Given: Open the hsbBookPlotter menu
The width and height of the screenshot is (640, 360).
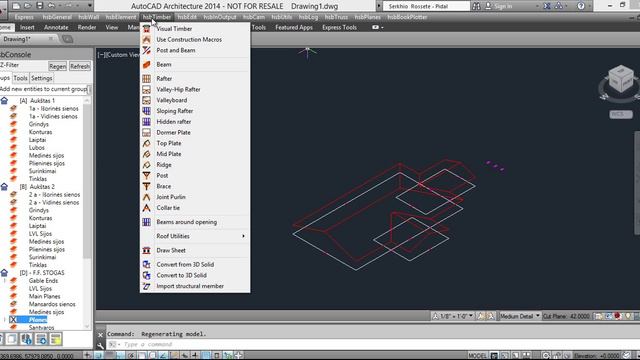Looking at the screenshot, I should tap(407, 17).
